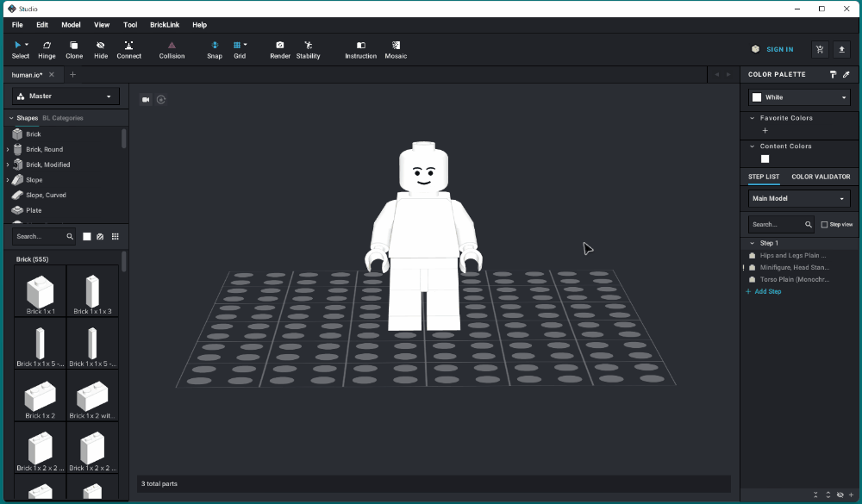The width and height of the screenshot is (862, 504).
Task: Open the Instruction maker
Action: point(360,49)
